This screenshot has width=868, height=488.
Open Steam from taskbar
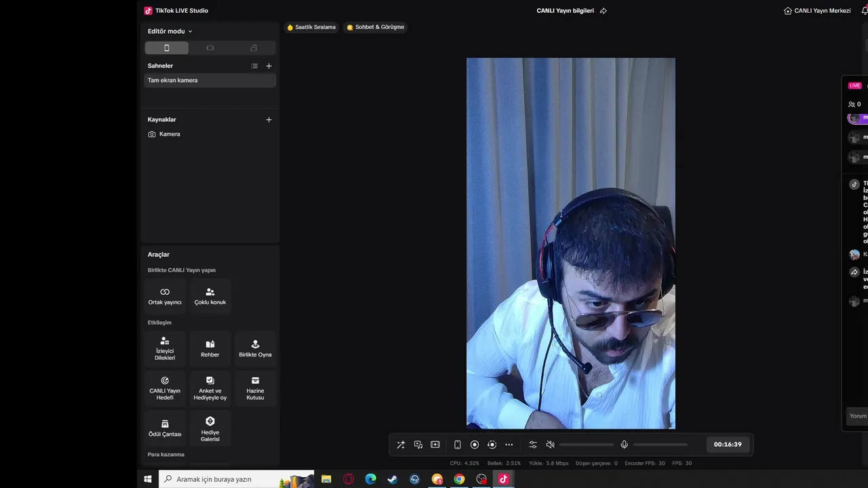(x=393, y=479)
